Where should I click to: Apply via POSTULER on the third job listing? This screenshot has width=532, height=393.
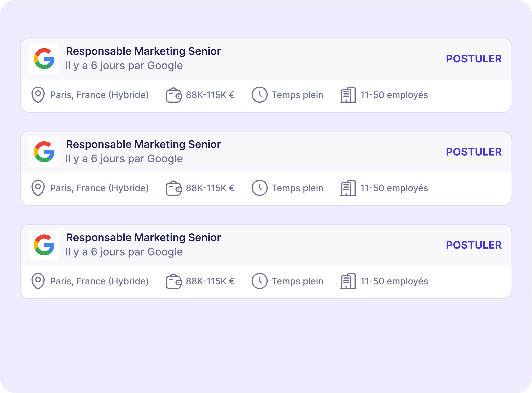coord(474,245)
